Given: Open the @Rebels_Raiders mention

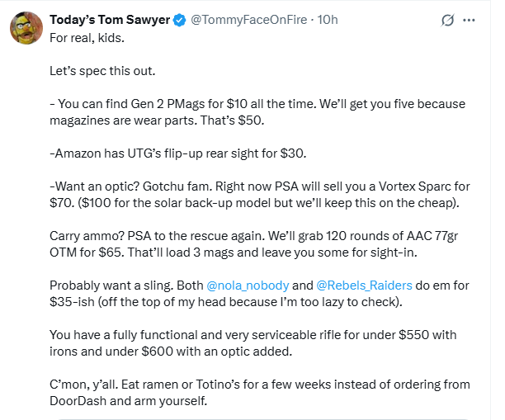Looking at the screenshot, I should [x=363, y=286].
